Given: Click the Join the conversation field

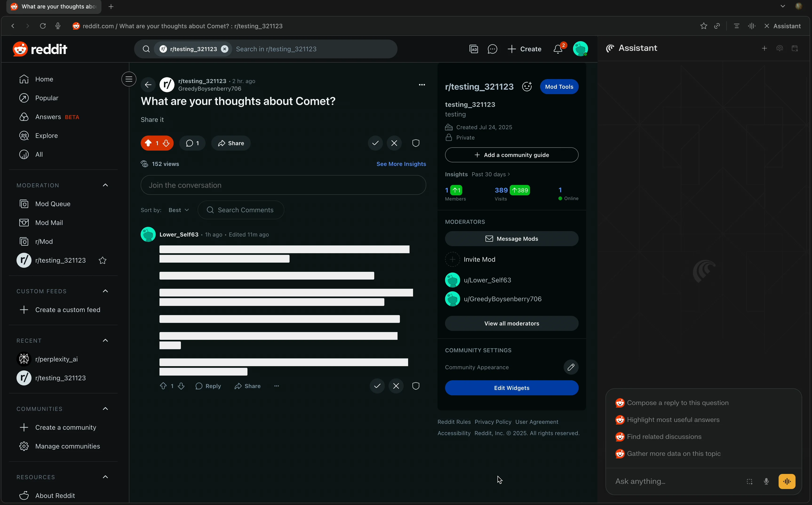Looking at the screenshot, I should (283, 185).
